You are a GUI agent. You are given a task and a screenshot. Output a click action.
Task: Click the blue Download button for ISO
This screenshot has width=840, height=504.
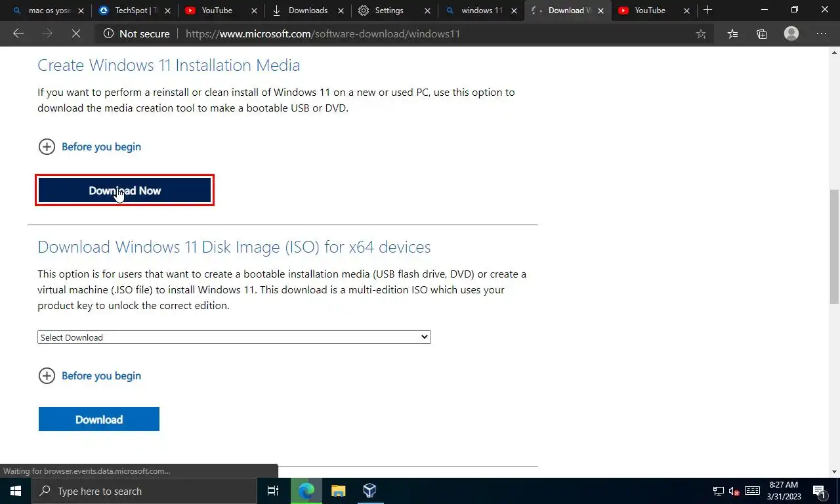point(99,419)
